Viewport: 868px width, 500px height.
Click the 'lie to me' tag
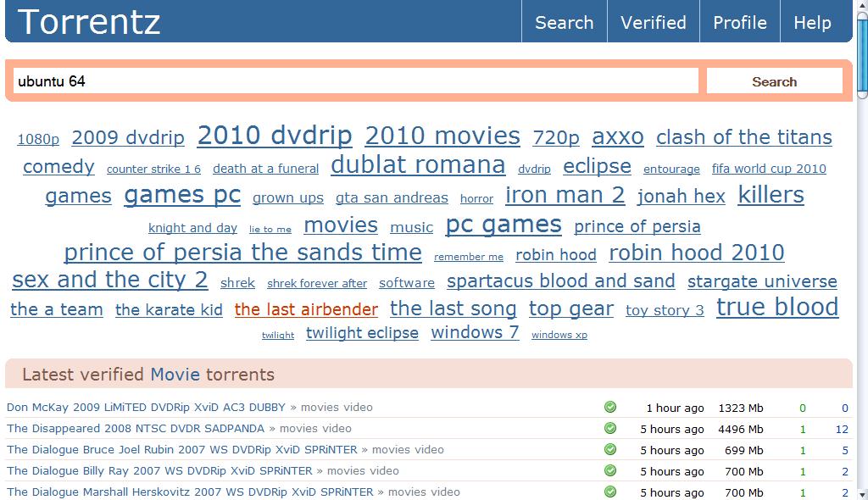tap(270, 229)
